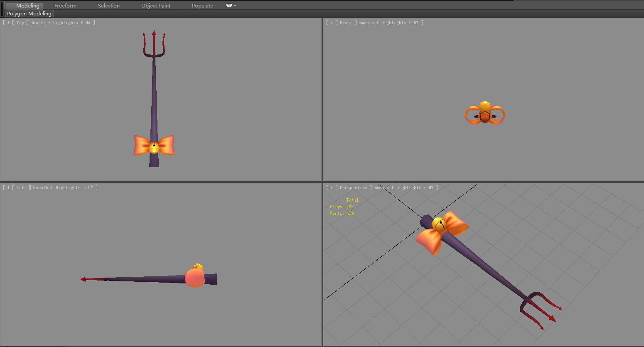This screenshot has height=347, width=644.
Task: Open the Selection ribbon tab
Action: [x=109, y=5]
